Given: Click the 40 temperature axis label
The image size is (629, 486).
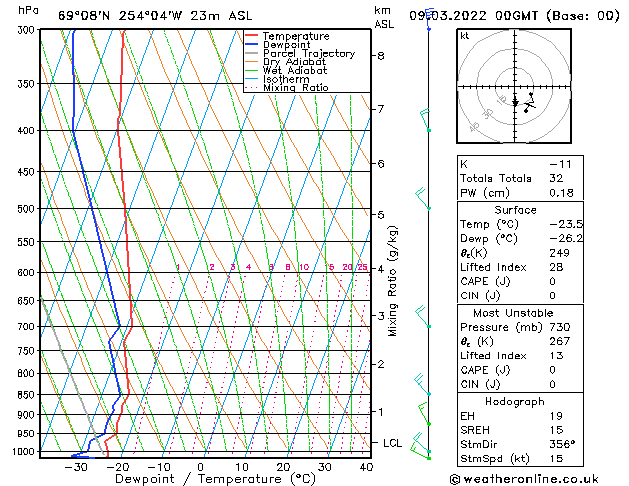Looking at the screenshot, I should point(366,467).
